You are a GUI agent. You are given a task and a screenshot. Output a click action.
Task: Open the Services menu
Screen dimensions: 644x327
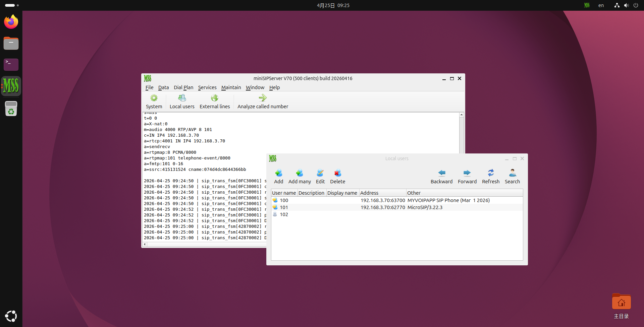(x=207, y=87)
